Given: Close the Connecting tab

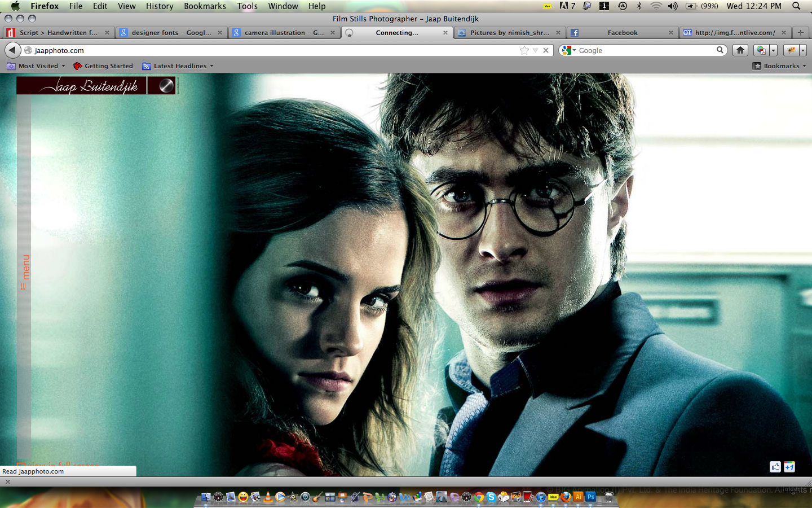Looking at the screenshot, I should point(445,33).
